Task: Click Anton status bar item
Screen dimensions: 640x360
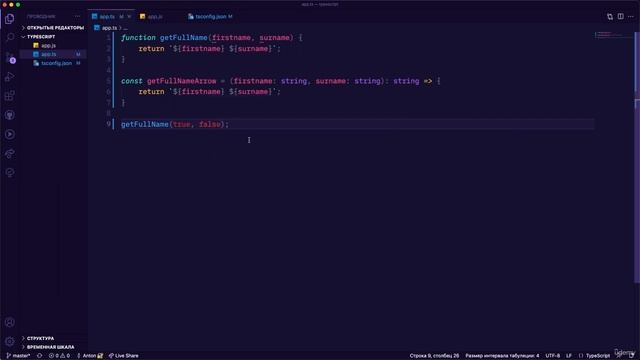Action: click(x=90, y=356)
